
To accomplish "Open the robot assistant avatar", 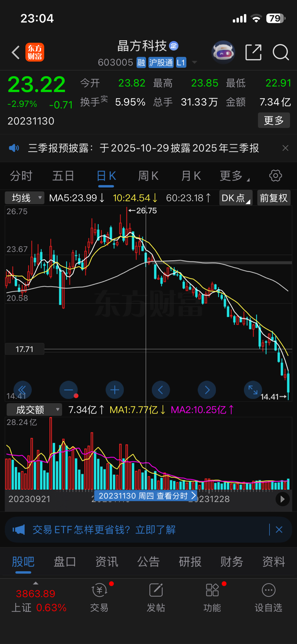I will point(224,52).
